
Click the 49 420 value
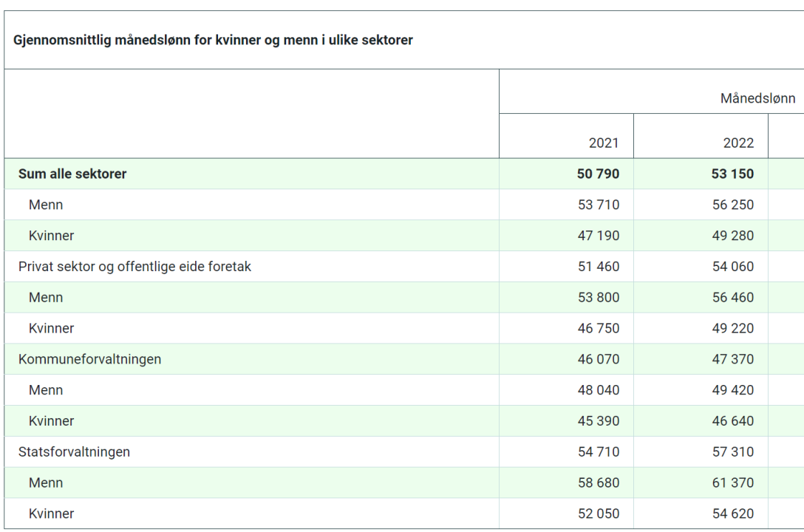click(x=733, y=390)
